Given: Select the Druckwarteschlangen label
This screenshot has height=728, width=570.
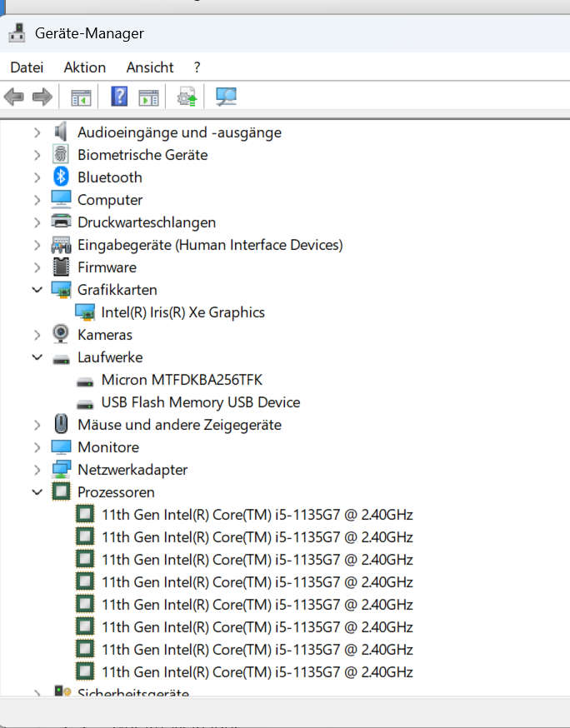Looking at the screenshot, I should click(x=147, y=222).
